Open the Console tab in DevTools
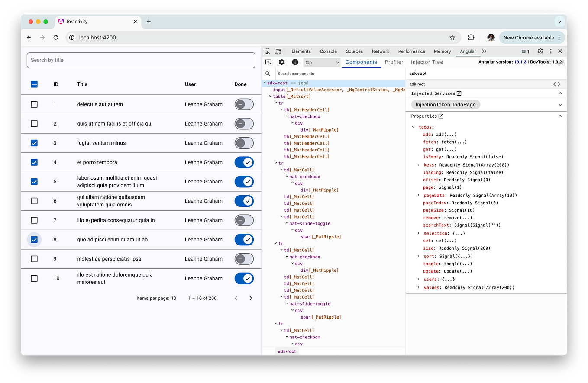588x383 pixels. pyautogui.click(x=328, y=51)
